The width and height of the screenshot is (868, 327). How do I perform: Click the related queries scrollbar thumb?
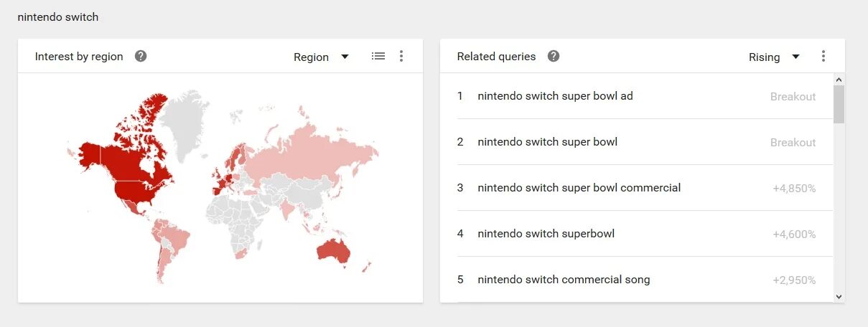[x=839, y=104]
